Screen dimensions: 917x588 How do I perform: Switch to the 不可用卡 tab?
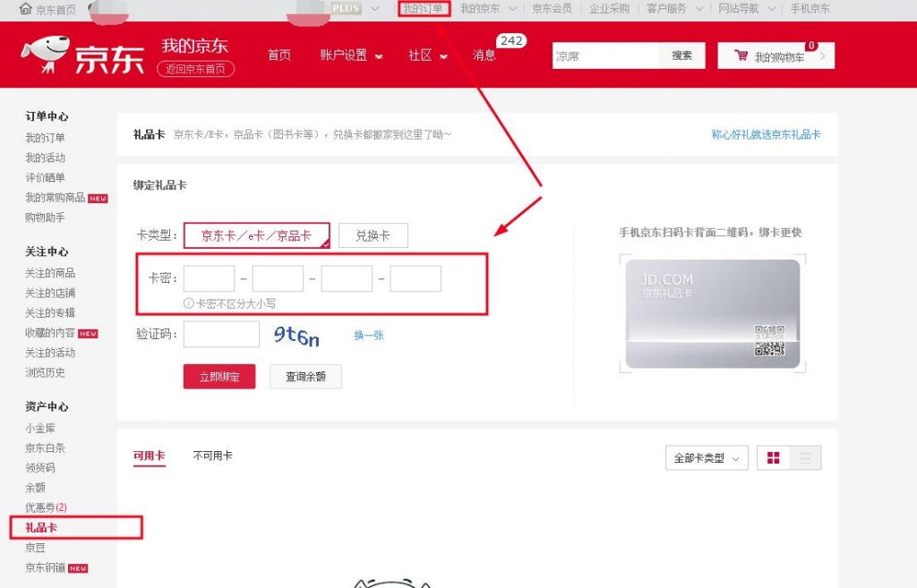tap(212, 456)
